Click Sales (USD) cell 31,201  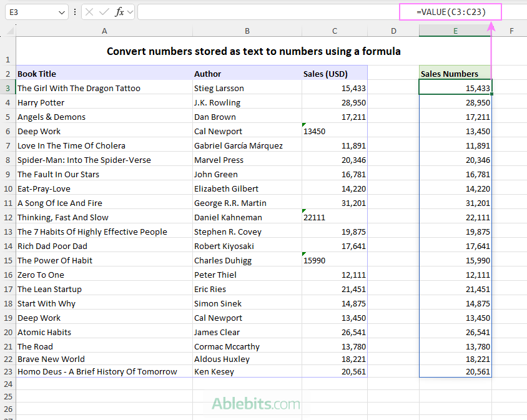335,203
